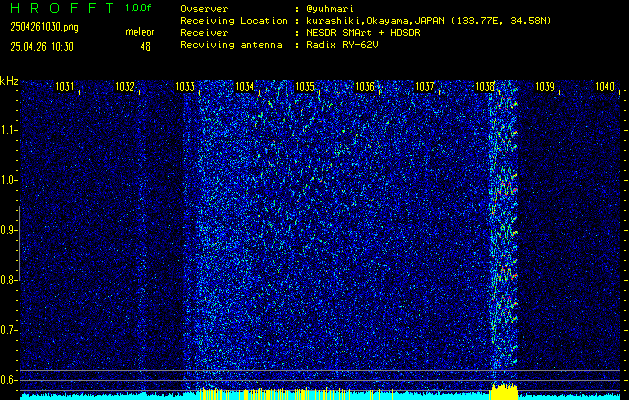629x400 pixels.
Task: Click the Ovserver label
Action: (x=204, y=9)
